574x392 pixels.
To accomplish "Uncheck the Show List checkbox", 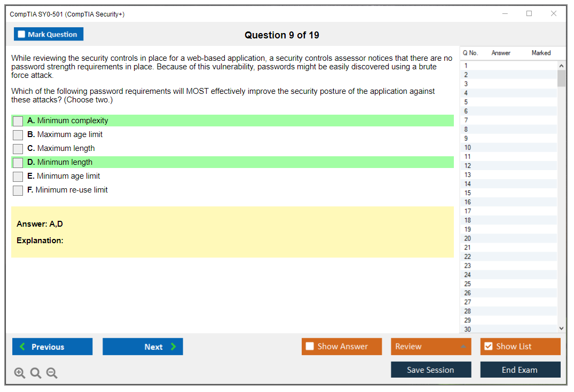I will click(488, 347).
